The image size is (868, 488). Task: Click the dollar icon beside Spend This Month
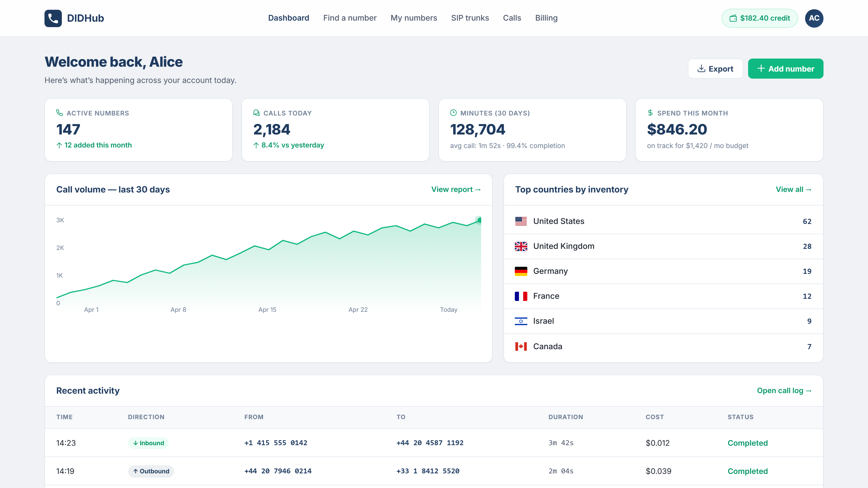pyautogui.click(x=650, y=113)
